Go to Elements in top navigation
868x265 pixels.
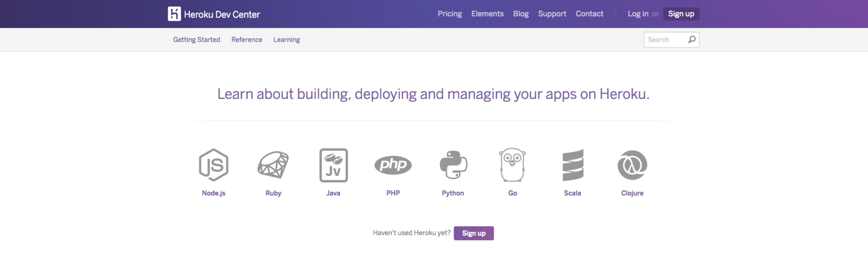point(488,14)
